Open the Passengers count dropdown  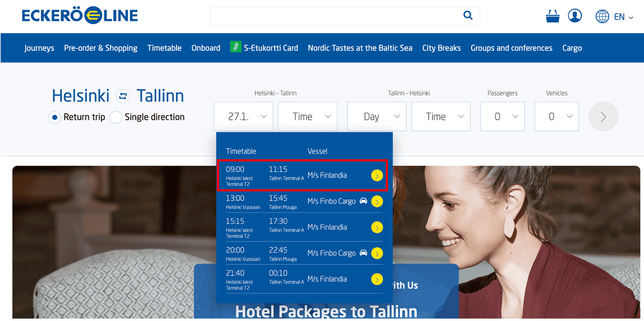502,116
